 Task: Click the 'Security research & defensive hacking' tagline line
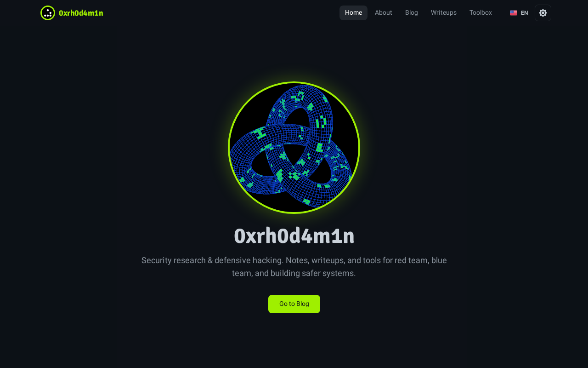(x=294, y=260)
